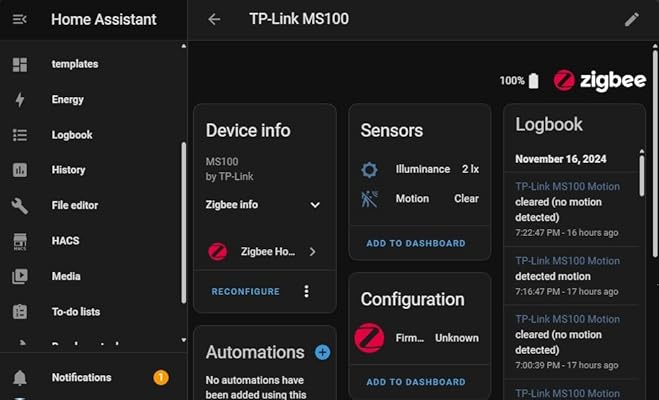This screenshot has height=400, width=659.
Task: Click the back arrow in header
Action: point(214,19)
